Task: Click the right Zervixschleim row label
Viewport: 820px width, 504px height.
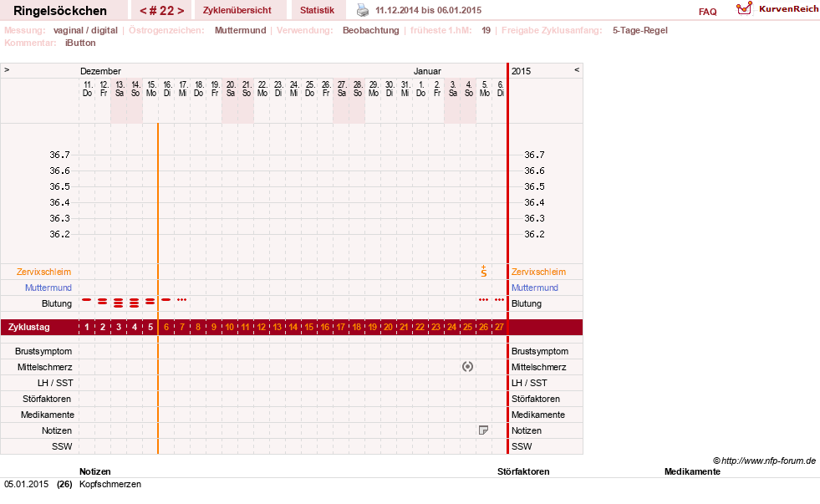Action: (538, 272)
